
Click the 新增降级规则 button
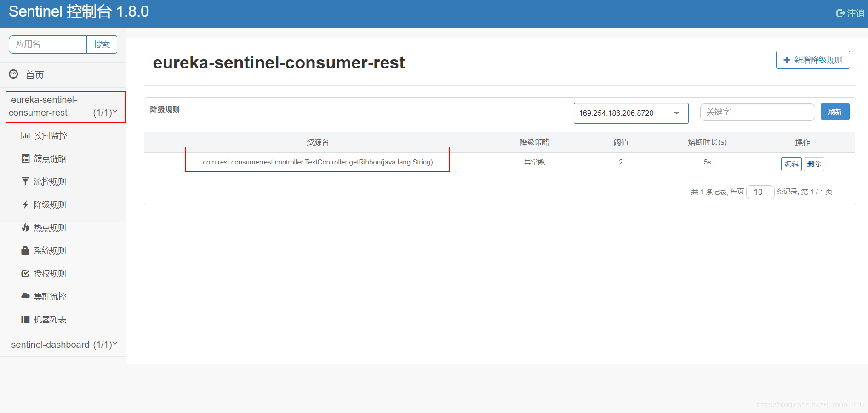[x=813, y=60]
